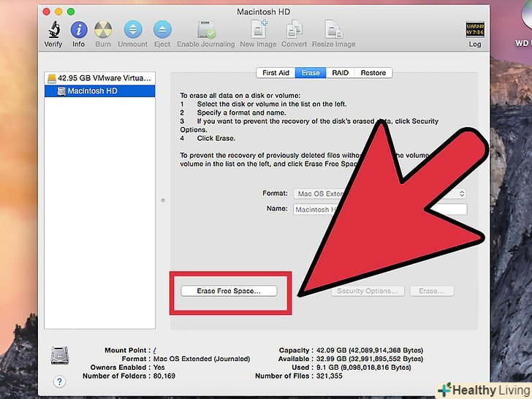This screenshot has height=399, width=532.
Task: Click the disk icon beside Mount Point
Action: tap(60, 355)
